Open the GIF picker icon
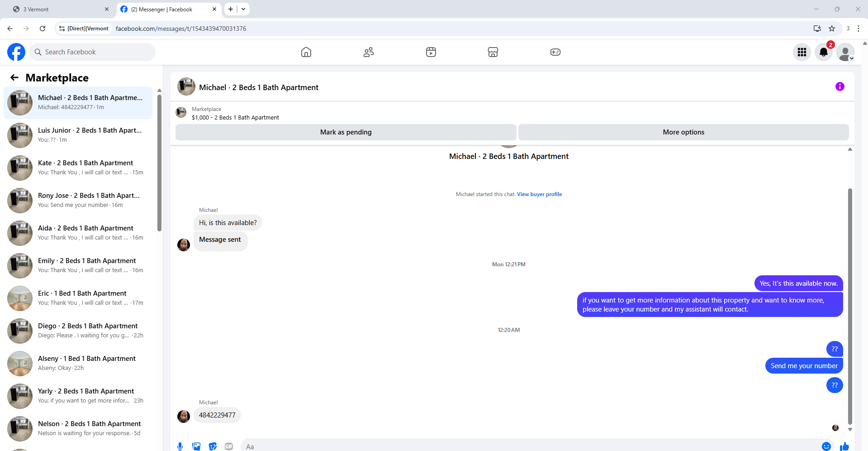This screenshot has width=868, height=451. 229,446
